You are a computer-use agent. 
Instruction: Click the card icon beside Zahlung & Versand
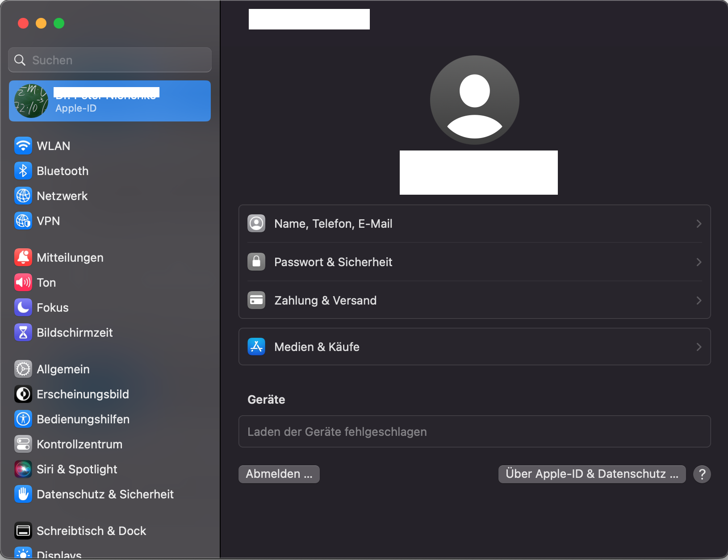tap(256, 300)
